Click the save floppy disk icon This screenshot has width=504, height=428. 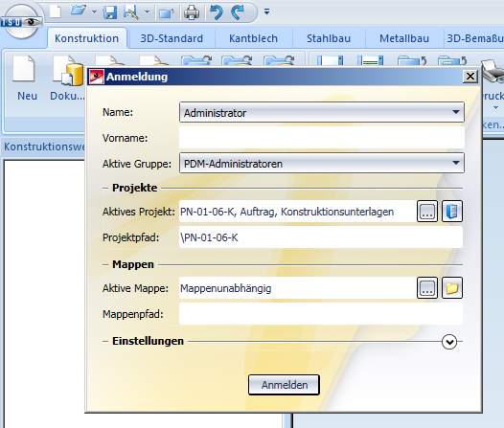109,12
